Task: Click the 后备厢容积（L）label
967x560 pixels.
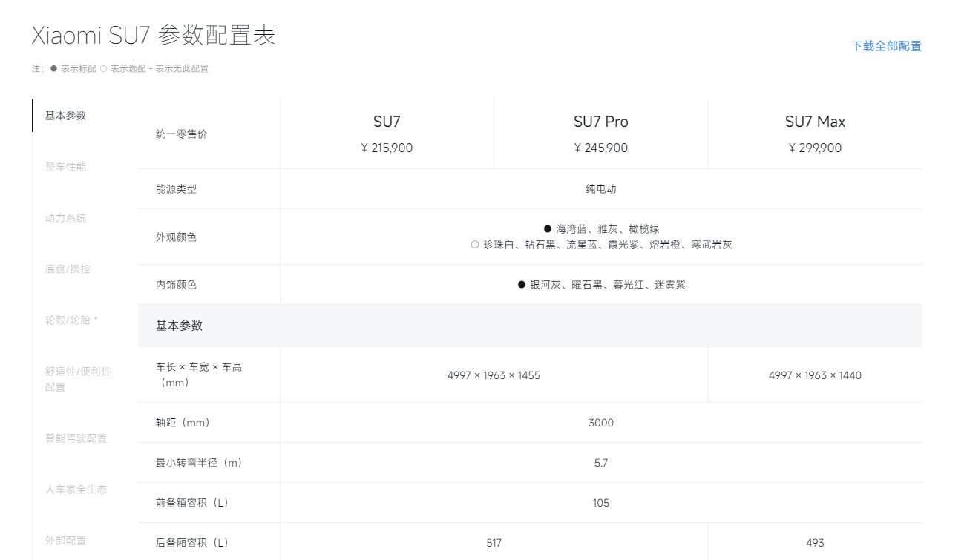Action: pos(192,543)
